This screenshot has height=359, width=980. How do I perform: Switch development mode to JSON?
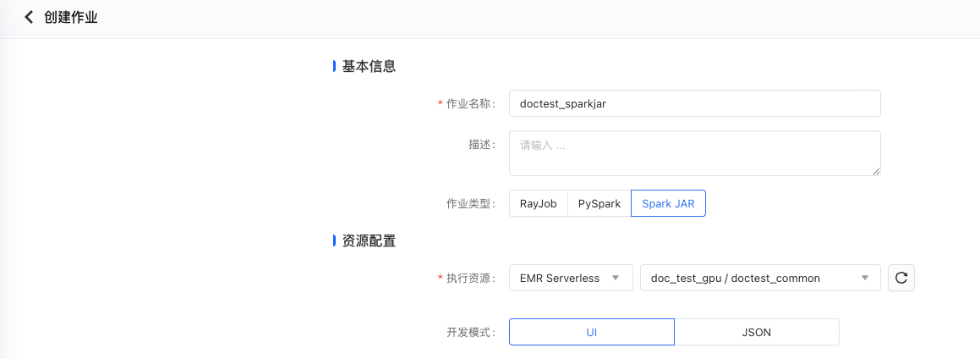(x=756, y=332)
